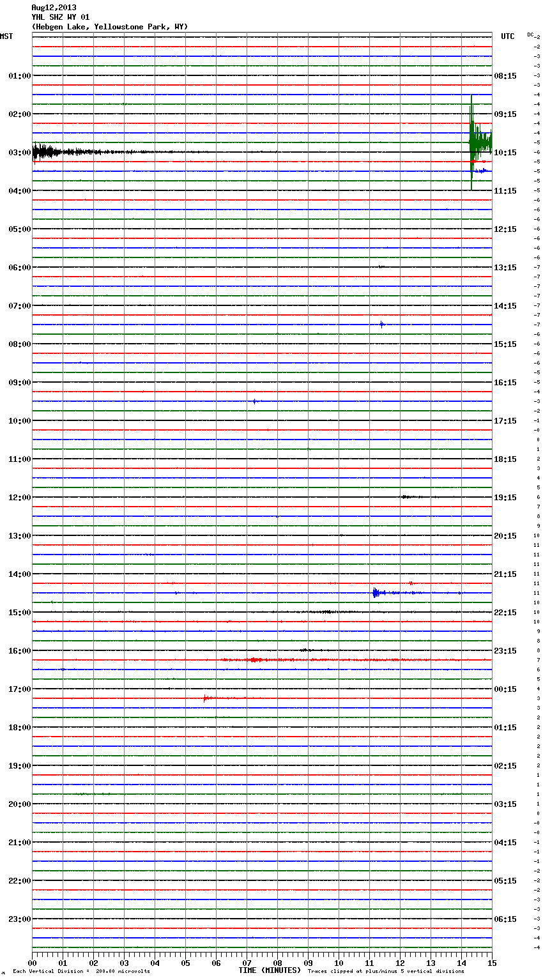Select the 08:00 MST time label
The image size is (543, 980).
click(x=20, y=344)
